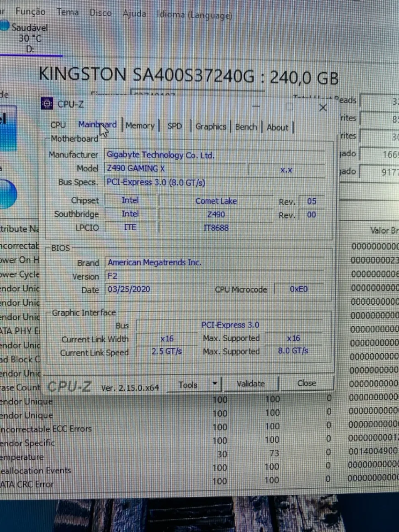Click the IT8688 LPCIO value
This screenshot has width=399, height=532.
216,228
